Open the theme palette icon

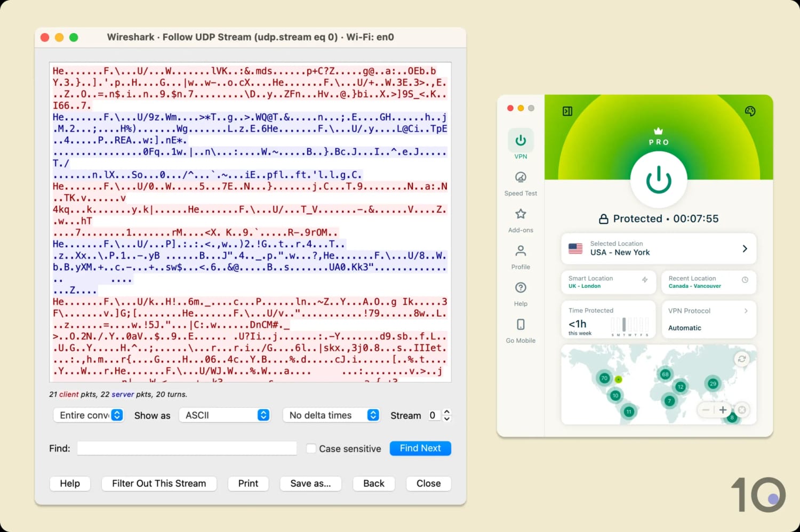click(x=750, y=111)
